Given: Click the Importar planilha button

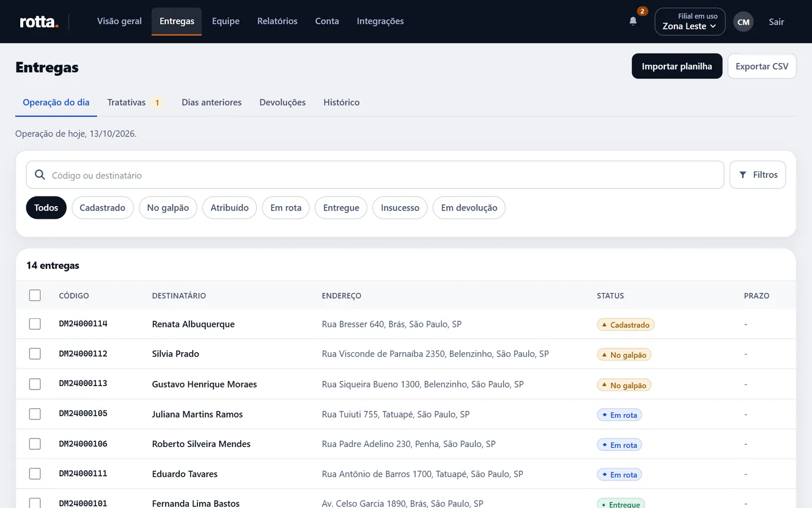Looking at the screenshot, I should point(677,66).
